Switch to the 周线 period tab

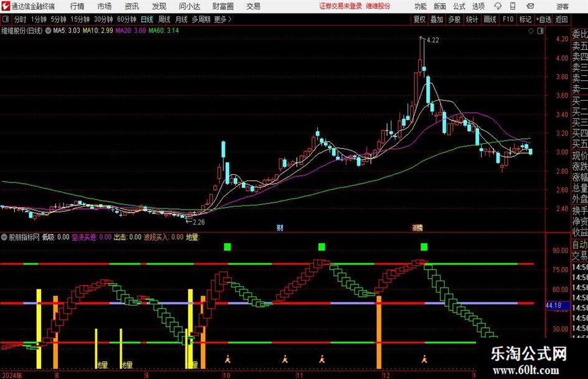click(x=164, y=19)
